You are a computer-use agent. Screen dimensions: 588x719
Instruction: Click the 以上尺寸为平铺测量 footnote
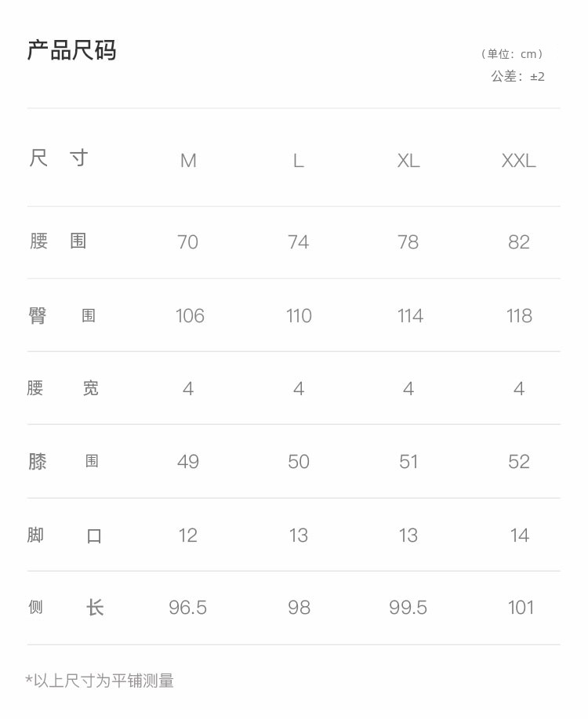tap(100, 681)
